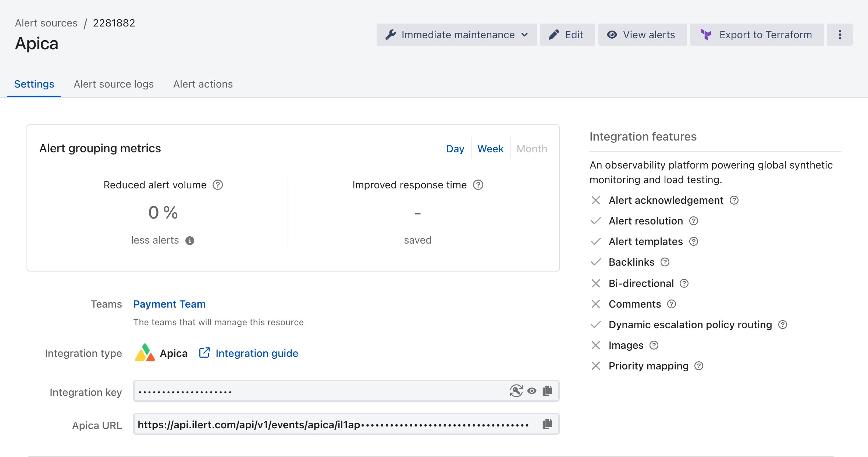
Task: Click help icon for Images
Action: pyautogui.click(x=654, y=345)
